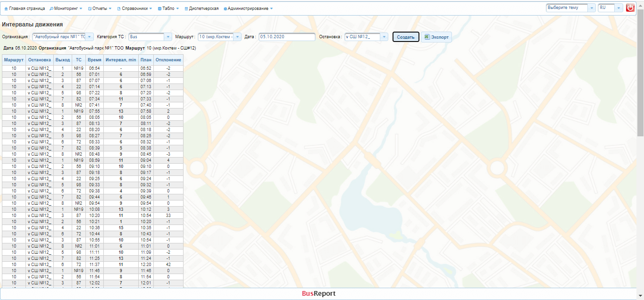Click the plan cell 12:20
Screen dimensions: 644x300
point(146,264)
